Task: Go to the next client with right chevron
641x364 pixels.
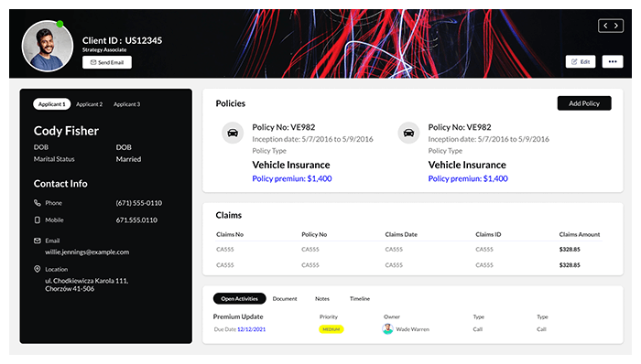Action: click(x=616, y=26)
